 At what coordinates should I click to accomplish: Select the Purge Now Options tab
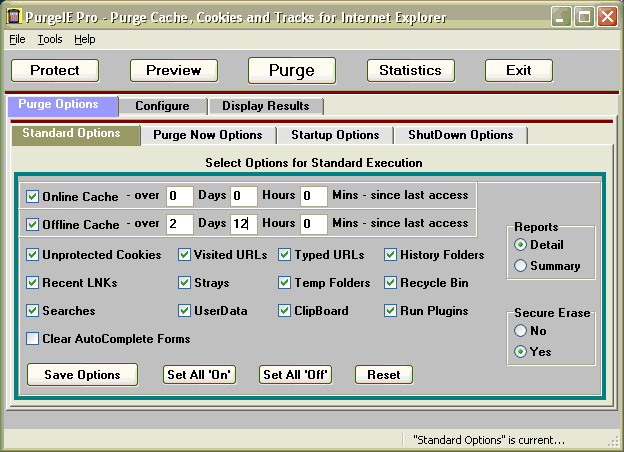click(x=208, y=135)
